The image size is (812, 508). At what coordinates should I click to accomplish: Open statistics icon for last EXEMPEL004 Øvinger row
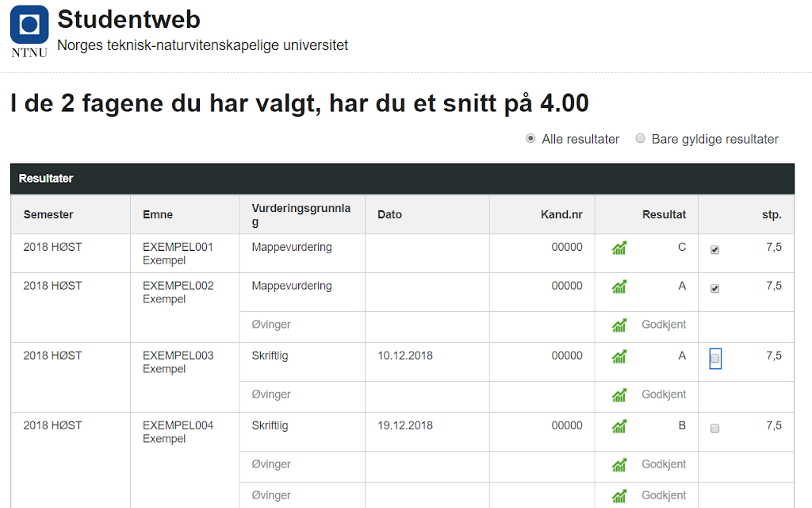[619, 496]
